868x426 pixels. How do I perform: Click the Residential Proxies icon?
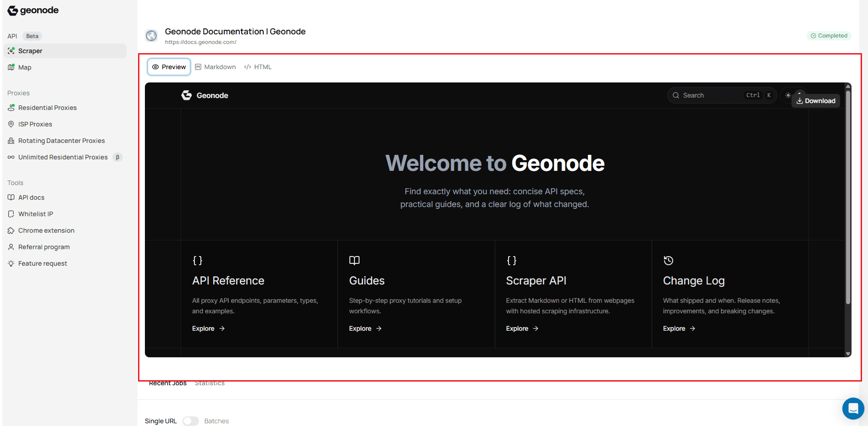[x=11, y=108]
